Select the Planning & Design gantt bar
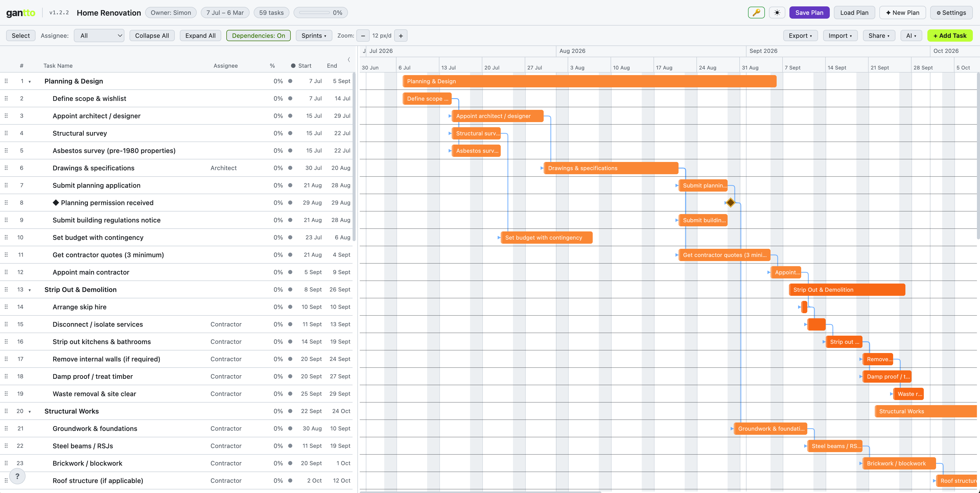 point(589,81)
